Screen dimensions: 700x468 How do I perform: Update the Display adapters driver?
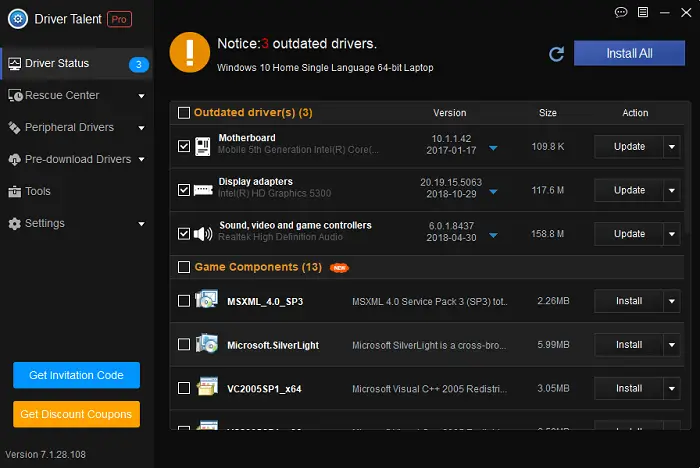click(629, 191)
